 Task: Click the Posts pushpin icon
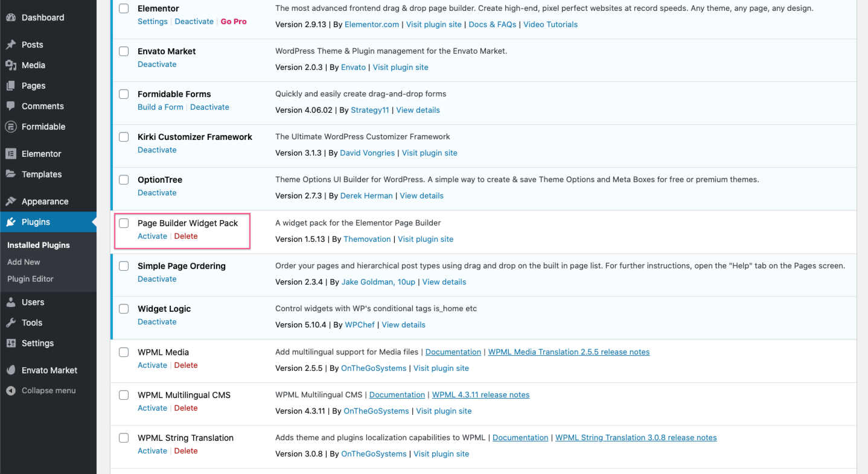click(x=11, y=45)
